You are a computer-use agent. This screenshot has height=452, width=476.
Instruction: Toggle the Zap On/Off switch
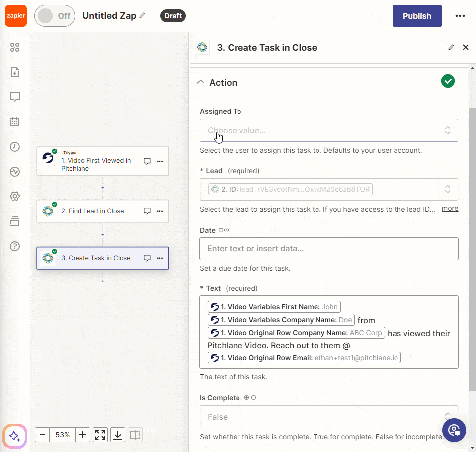[x=54, y=16]
